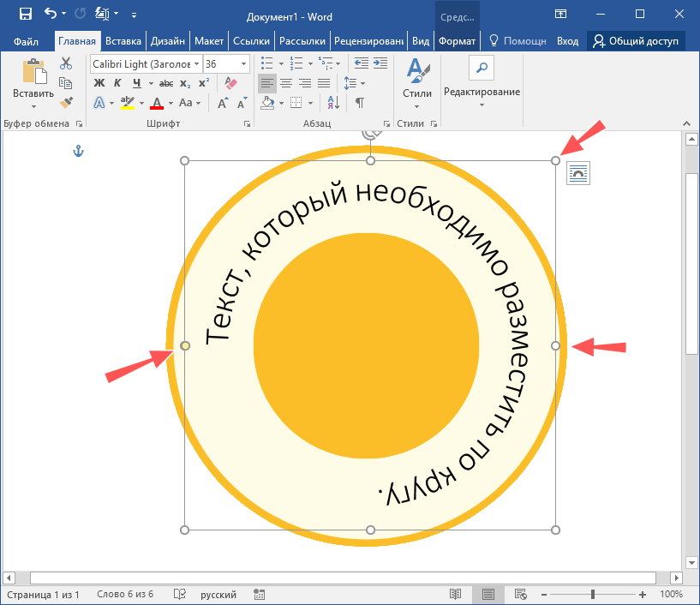
Task: Increase the paragraph indent
Action: click(380, 63)
